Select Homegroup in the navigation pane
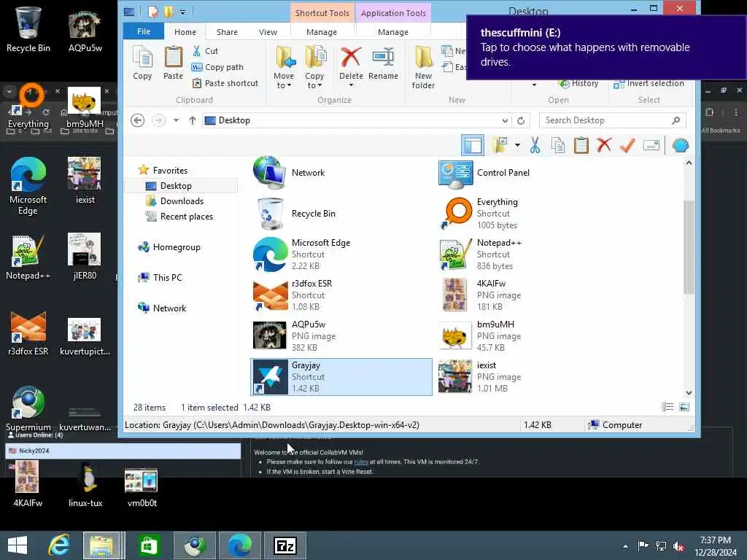 177,247
